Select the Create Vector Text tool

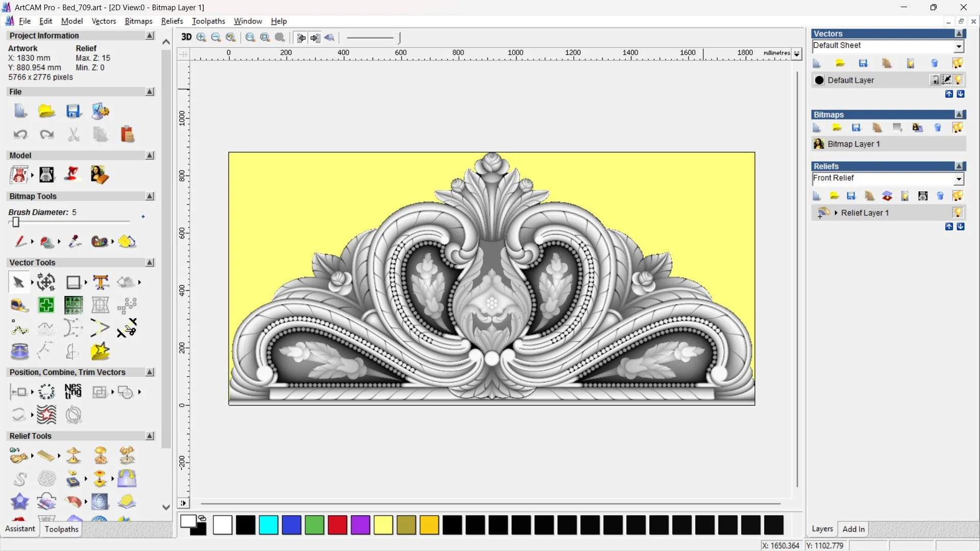101,282
